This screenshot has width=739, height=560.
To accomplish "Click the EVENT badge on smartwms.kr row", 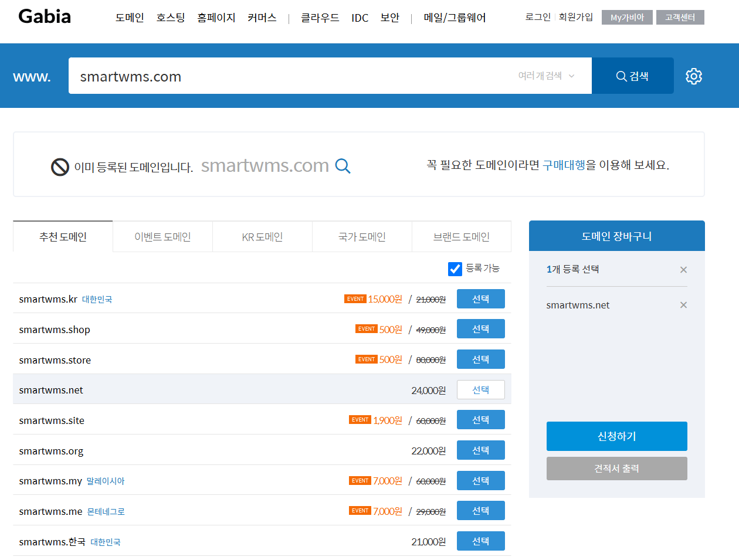I will pos(355,299).
